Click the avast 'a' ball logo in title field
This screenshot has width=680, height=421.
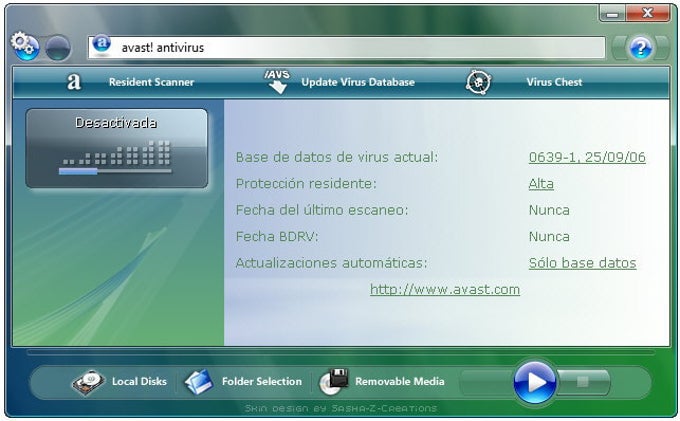coord(102,44)
